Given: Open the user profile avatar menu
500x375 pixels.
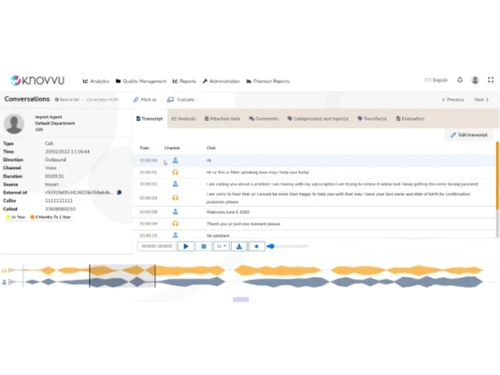Looking at the screenshot, I should [475, 80].
